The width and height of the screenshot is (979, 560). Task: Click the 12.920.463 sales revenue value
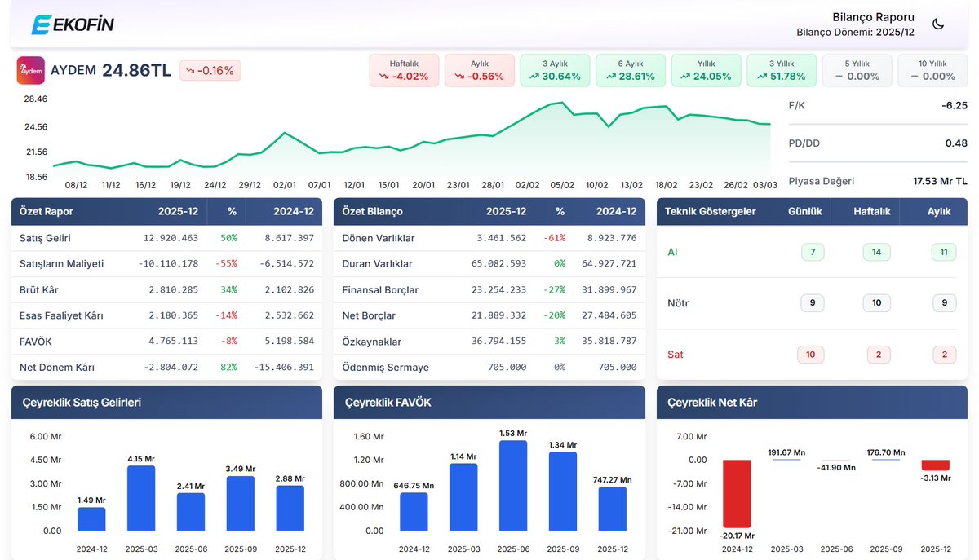pos(171,238)
